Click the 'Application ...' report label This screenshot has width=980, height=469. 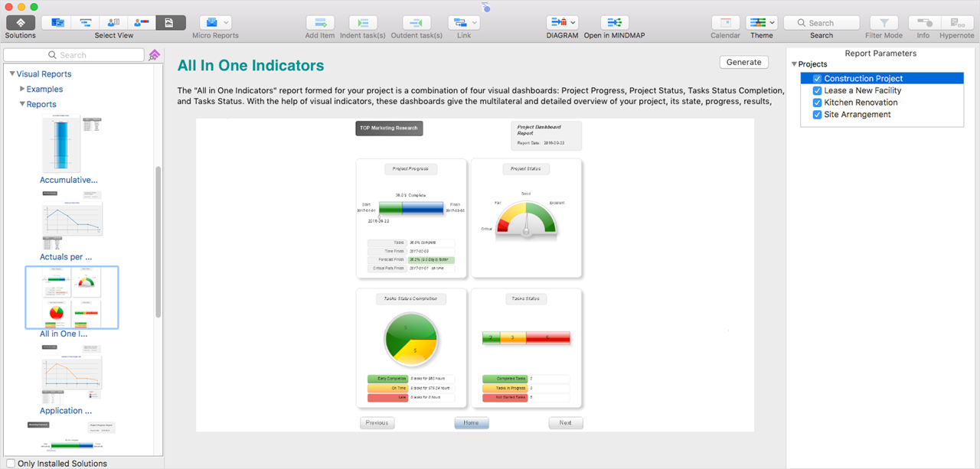[66, 411]
